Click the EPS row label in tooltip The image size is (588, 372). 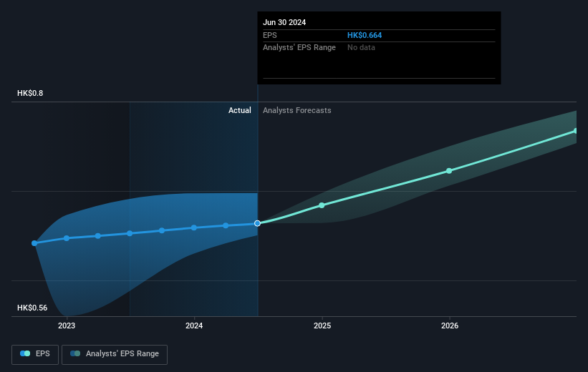[269, 35]
